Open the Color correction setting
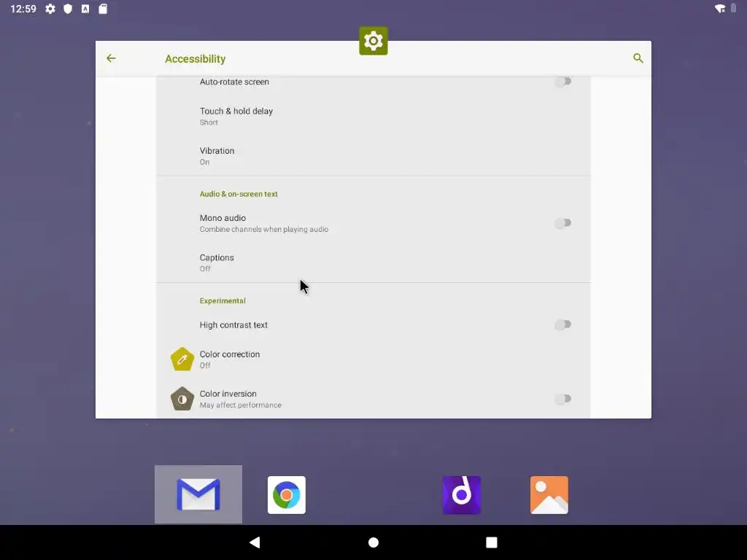The height and width of the screenshot is (560, 747). [x=373, y=359]
